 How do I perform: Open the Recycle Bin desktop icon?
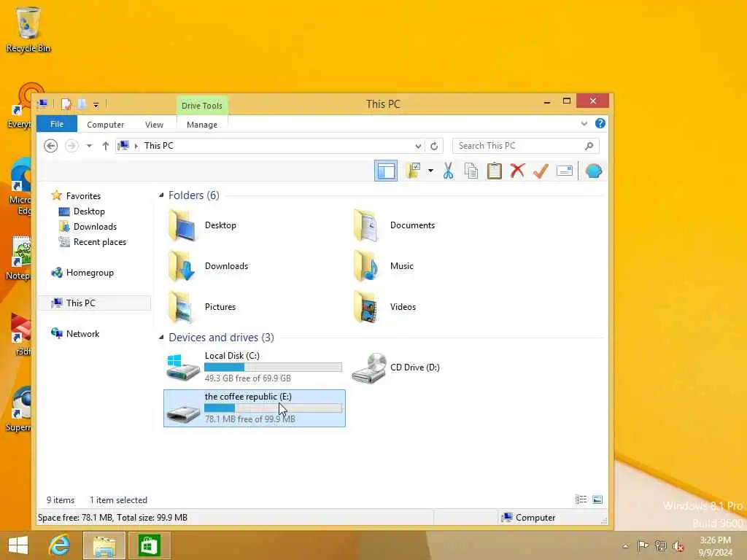(x=28, y=29)
